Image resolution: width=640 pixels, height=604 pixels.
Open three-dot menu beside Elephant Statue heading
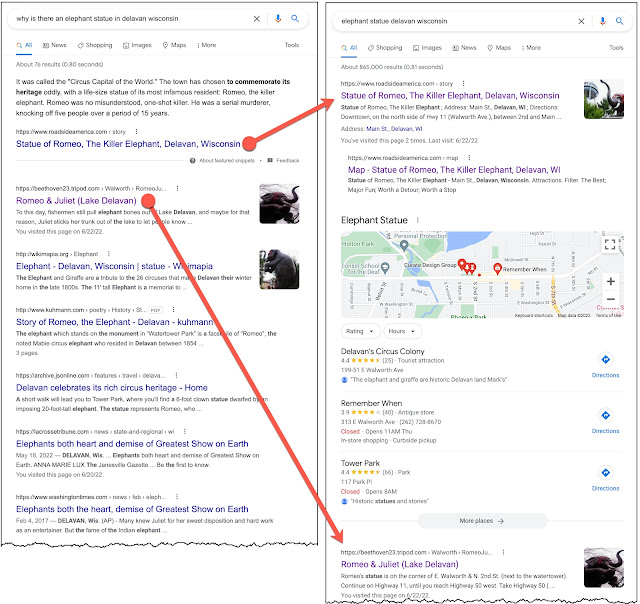tap(418, 220)
